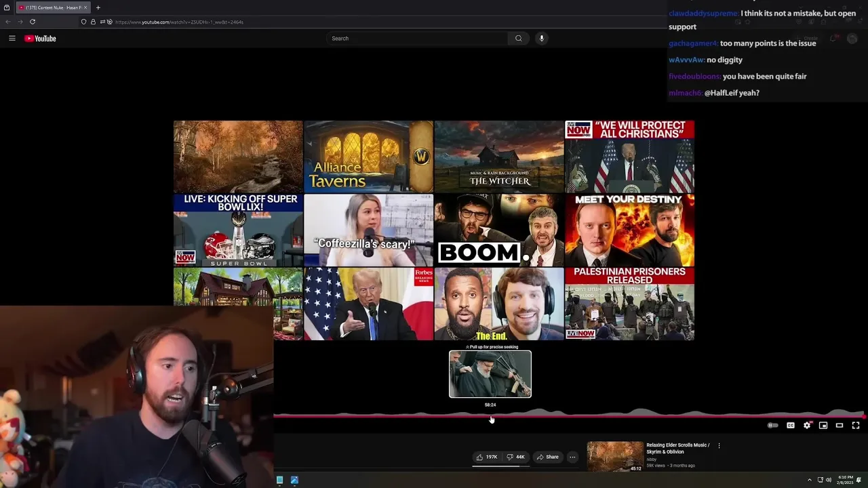868x488 pixels.
Task: Open the Coffeezilla's scary video
Action: 368,230
